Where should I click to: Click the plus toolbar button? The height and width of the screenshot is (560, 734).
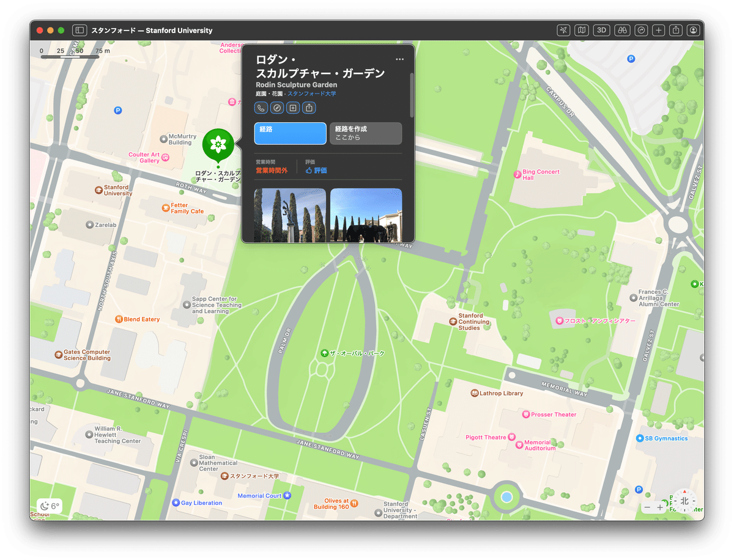point(659,30)
